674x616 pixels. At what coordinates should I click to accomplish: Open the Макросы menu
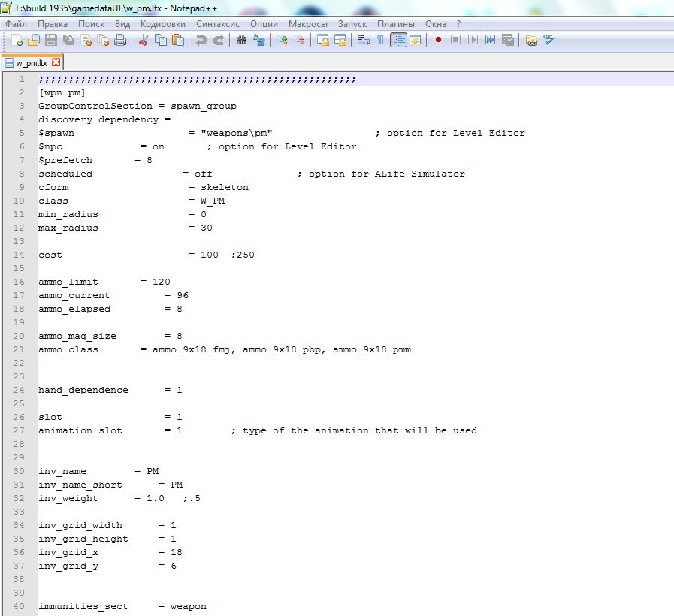coord(308,24)
